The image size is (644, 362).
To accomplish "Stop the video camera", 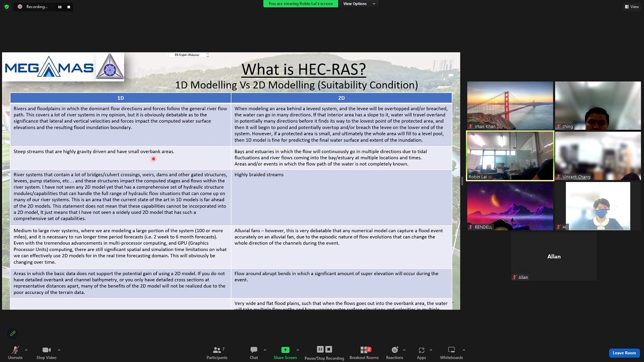I will (x=46, y=352).
